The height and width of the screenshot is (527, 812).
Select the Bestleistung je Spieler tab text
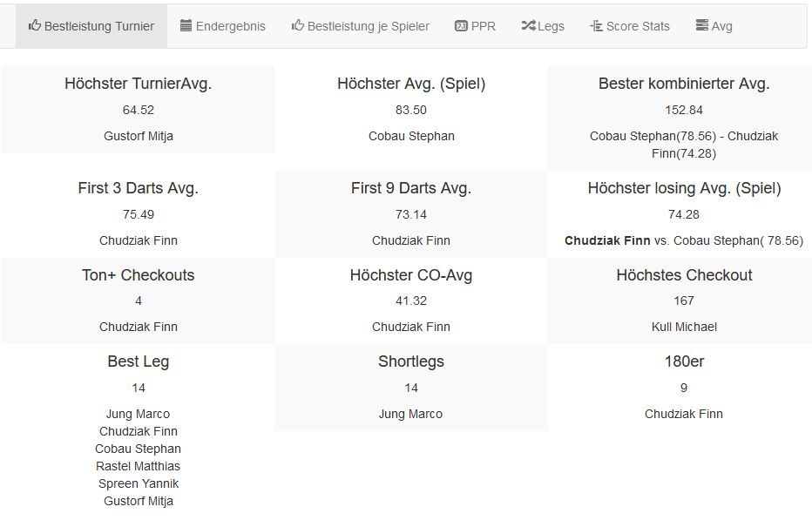(x=369, y=26)
